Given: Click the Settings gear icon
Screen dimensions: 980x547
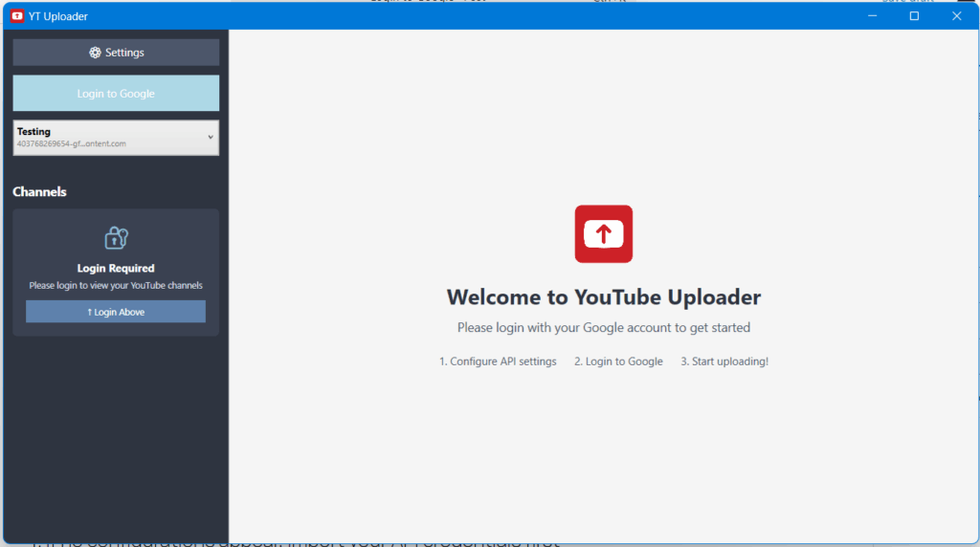Looking at the screenshot, I should click(x=95, y=53).
